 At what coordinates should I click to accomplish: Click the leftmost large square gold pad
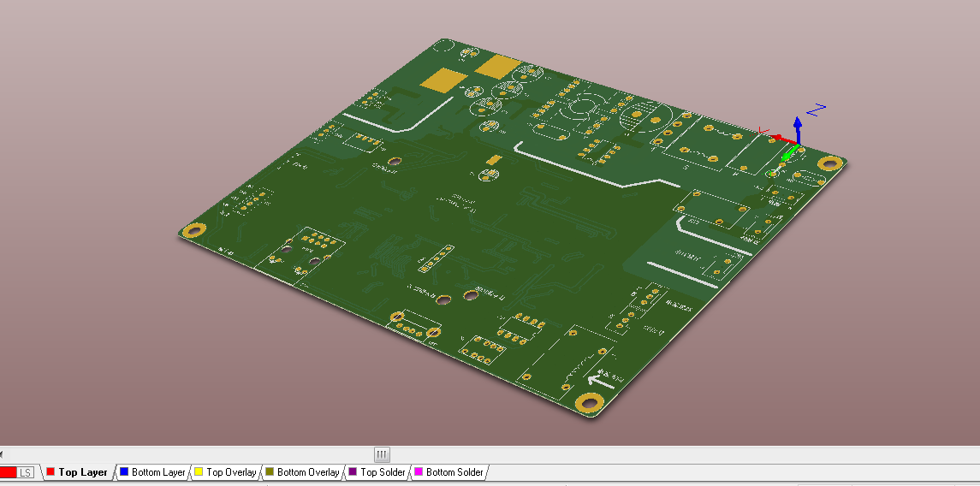(444, 80)
